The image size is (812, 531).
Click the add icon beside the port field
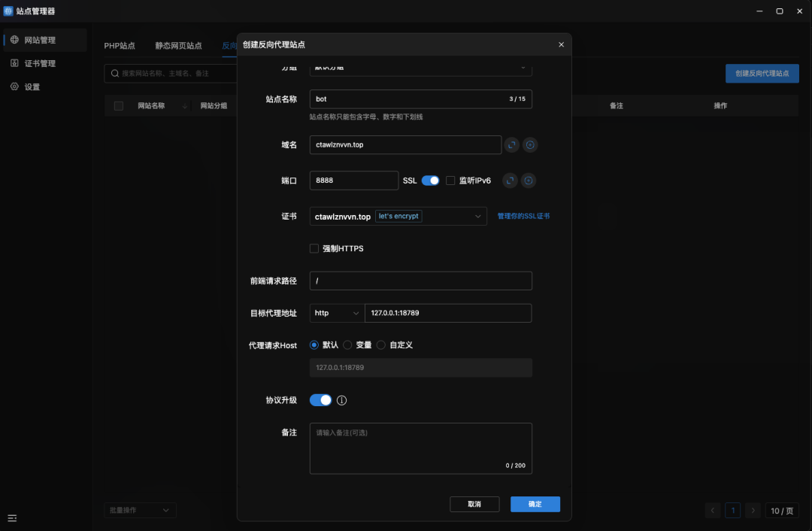[529, 180]
